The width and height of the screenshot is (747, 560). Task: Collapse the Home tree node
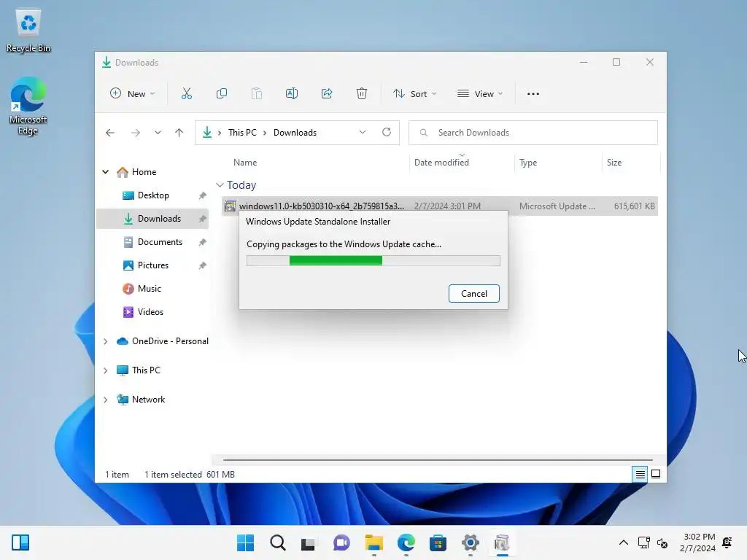tap(105, 172)
